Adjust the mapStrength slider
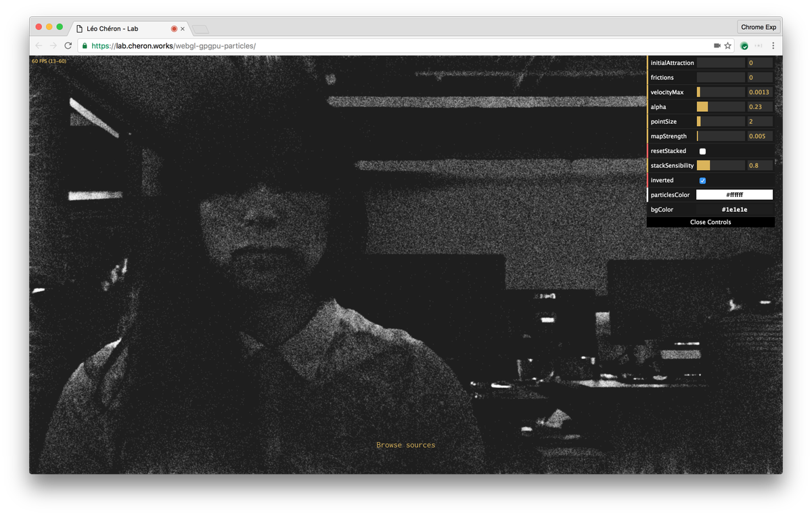Image resolution: width=812 pixels, height=516 pixels. click(721, 136)
